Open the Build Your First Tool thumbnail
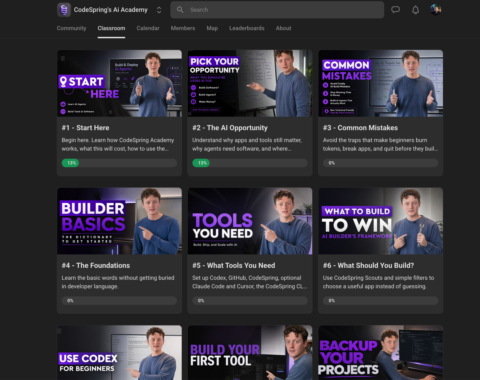Screen dimensions: 480x380 click(x=250, y=353)
